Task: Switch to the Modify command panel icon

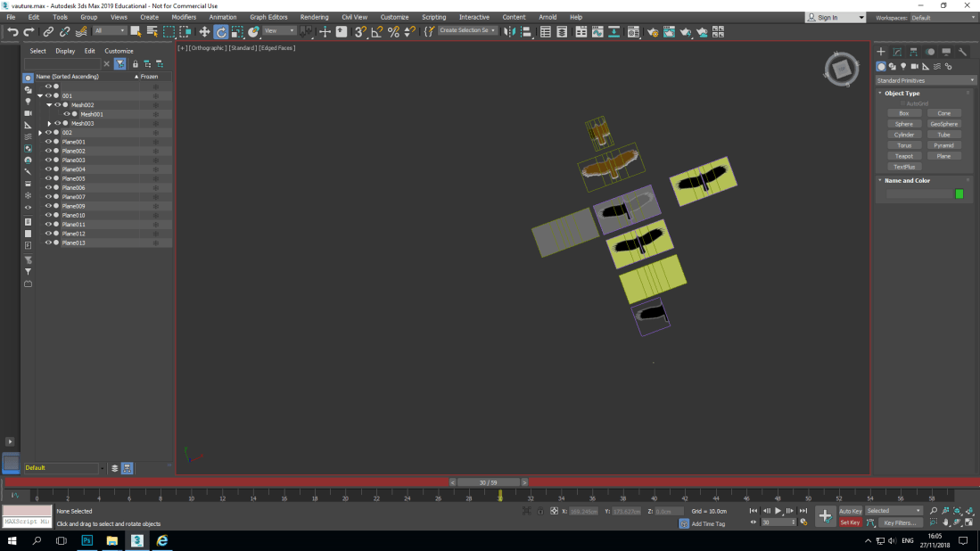Action: [897, 52]
